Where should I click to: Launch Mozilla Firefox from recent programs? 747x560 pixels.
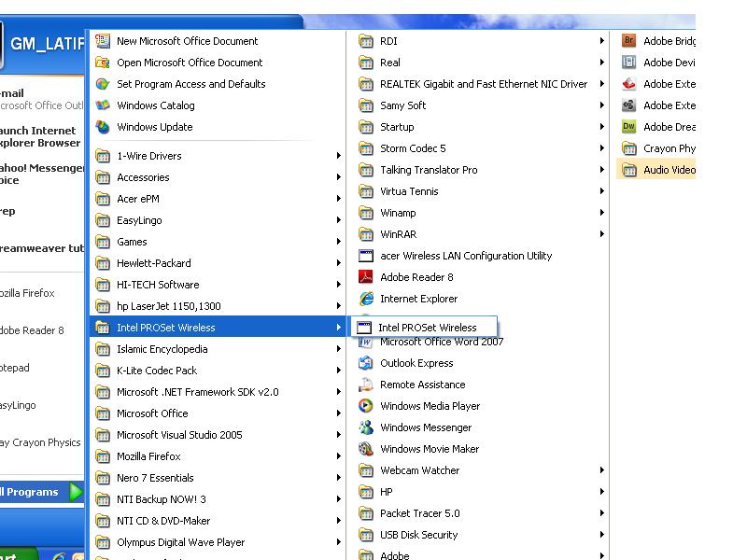[28, 293]
